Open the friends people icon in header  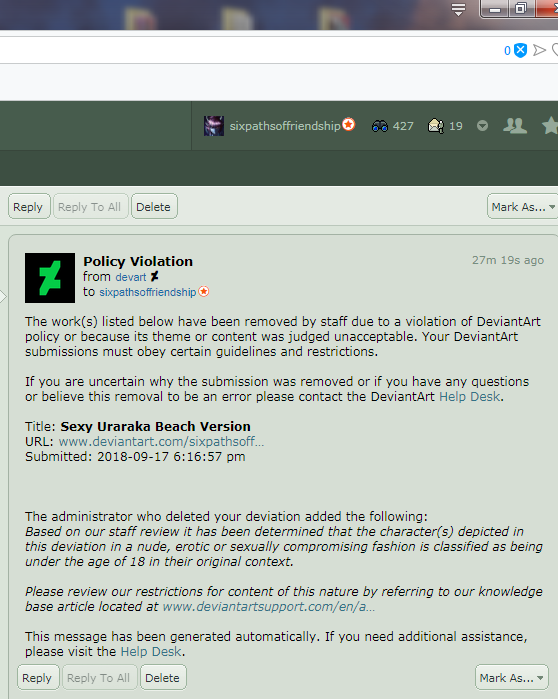[515, 126]
